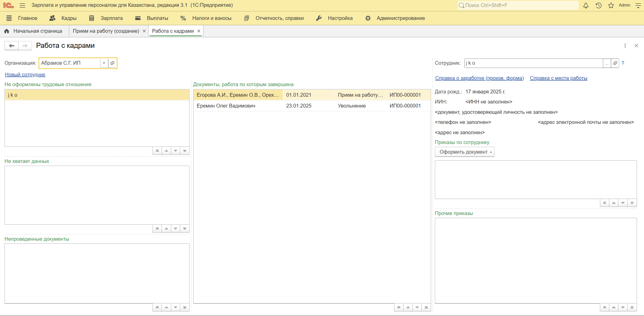This screenshot has height=316, width=644.
Task: Open favorites star icon
Action: [x=611, y=5]
